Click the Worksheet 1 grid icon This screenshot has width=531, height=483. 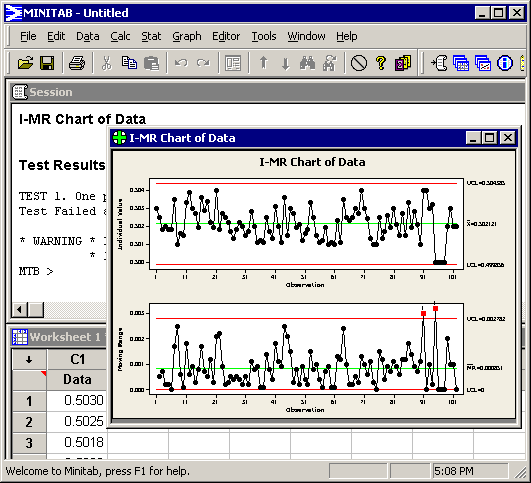tap(20, 337)
